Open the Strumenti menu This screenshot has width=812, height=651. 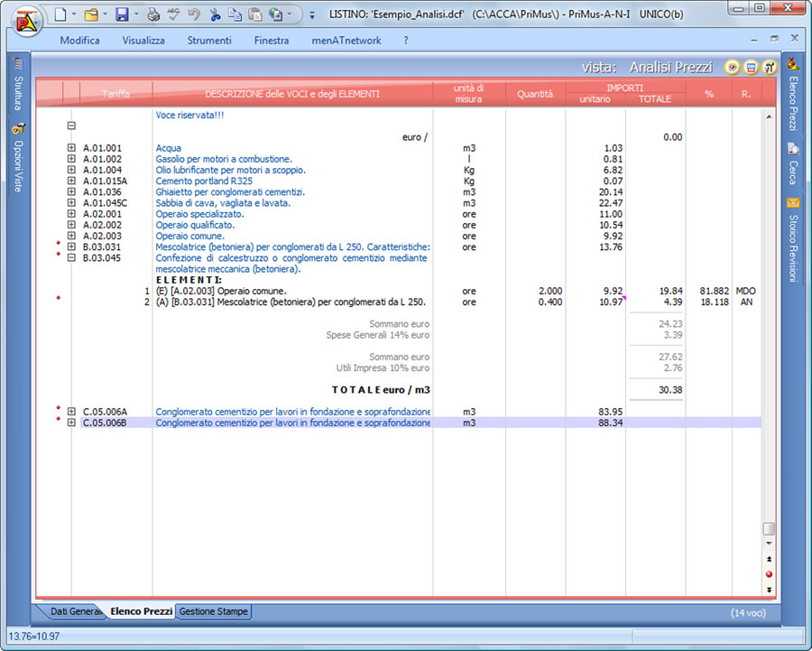209,41
